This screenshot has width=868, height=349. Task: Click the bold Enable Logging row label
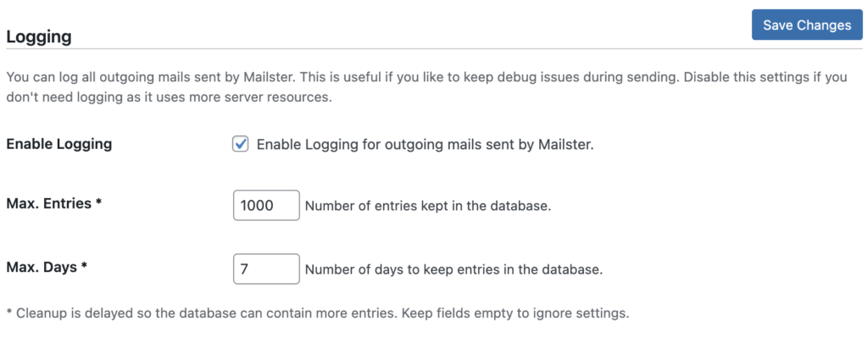coord(58,144)
